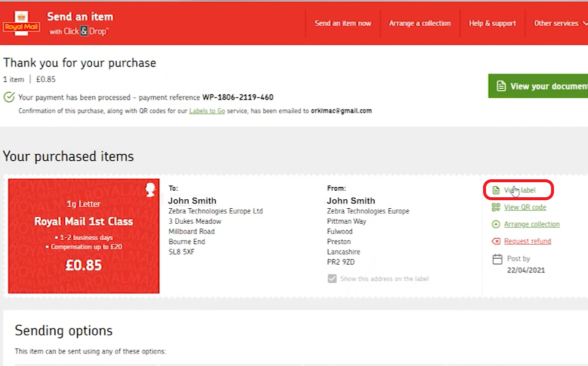Open the Help & support menu
Screen dimensions: 588x366
click(x=492, y=23)
